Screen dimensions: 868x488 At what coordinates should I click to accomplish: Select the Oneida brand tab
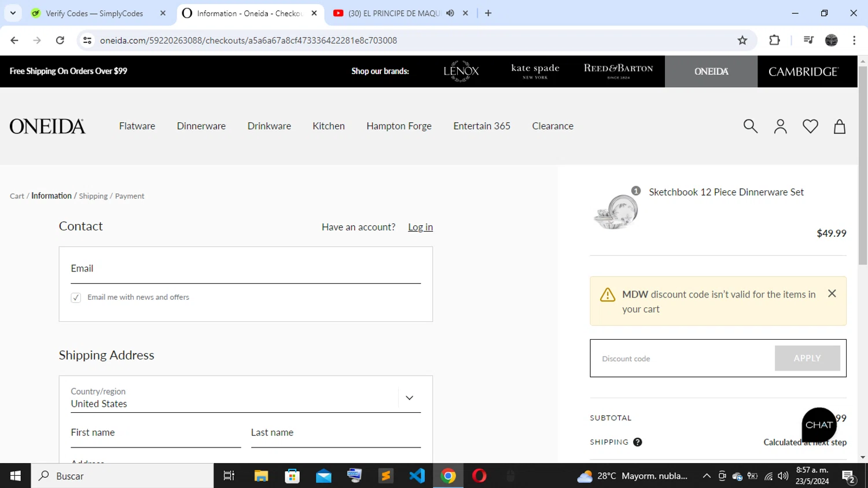(711, 71)
